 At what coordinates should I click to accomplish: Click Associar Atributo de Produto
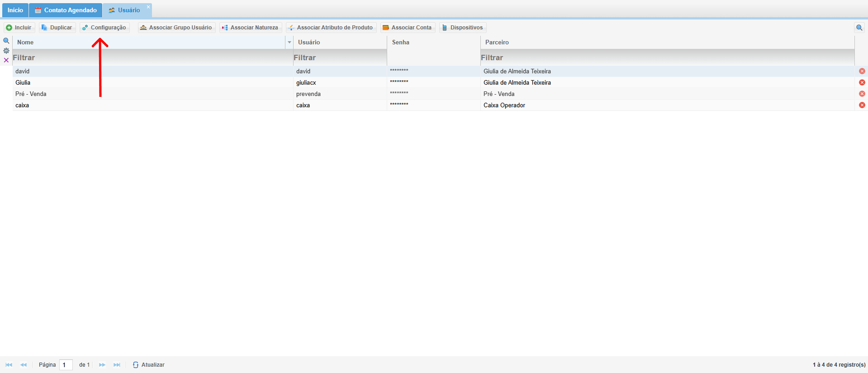(331, 28)
